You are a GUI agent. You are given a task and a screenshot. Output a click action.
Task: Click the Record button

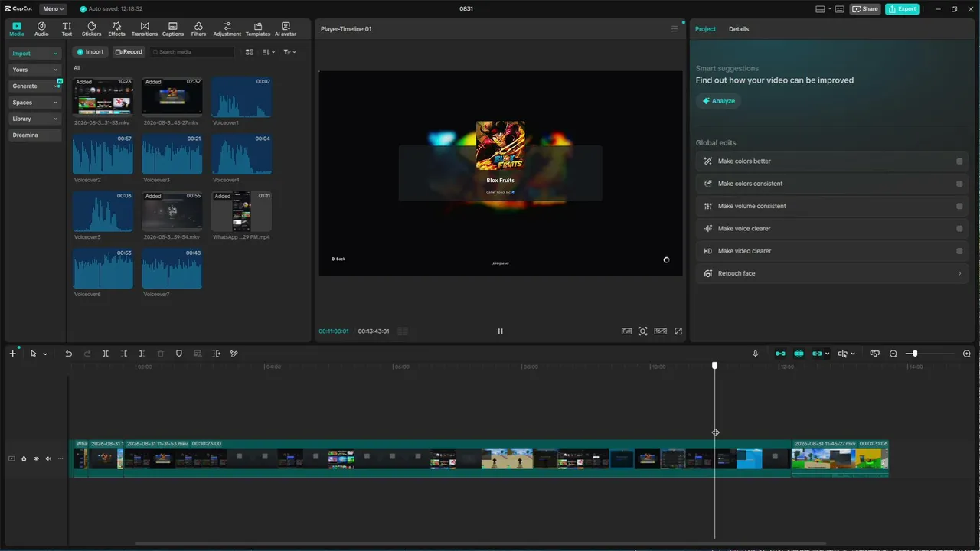[129, 52]
